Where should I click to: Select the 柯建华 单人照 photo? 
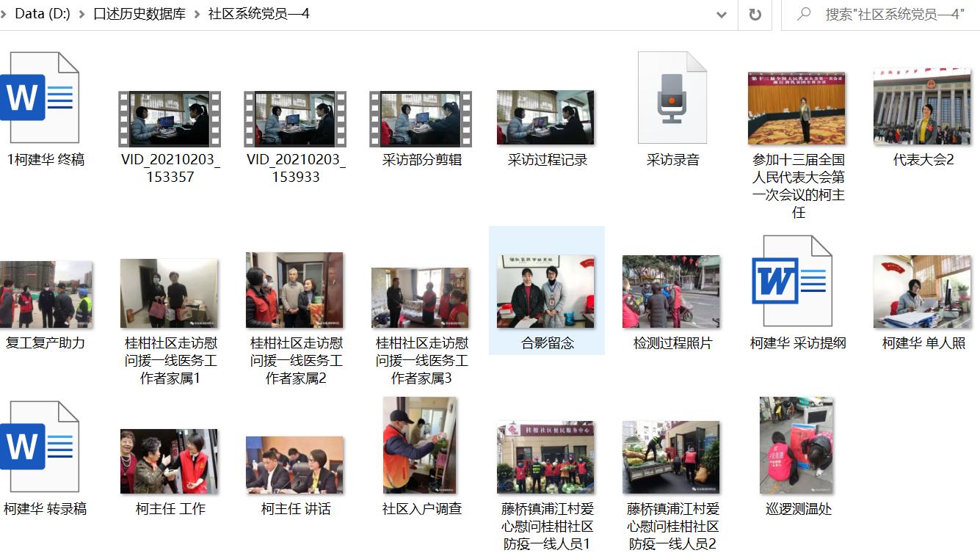tap(922, 292)
